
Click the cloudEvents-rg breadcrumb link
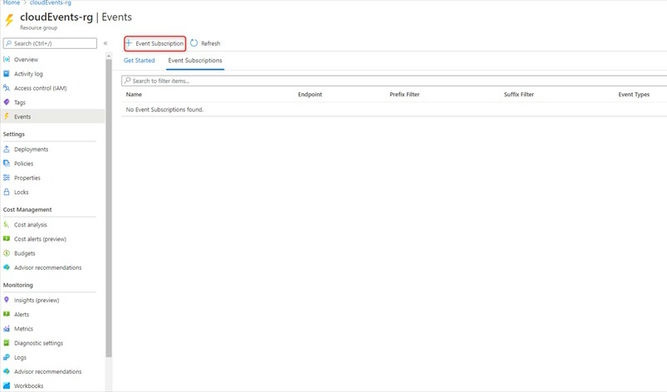click(x=50, y=3)
